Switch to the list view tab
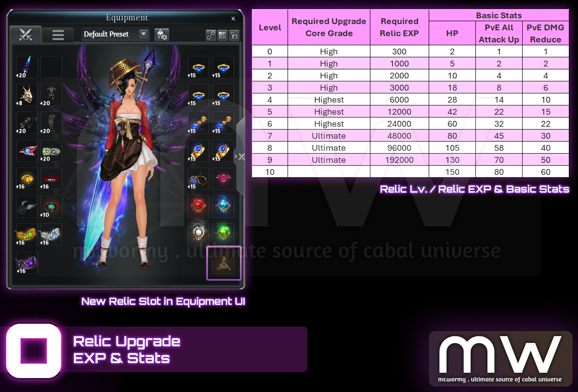 point(58,35)
